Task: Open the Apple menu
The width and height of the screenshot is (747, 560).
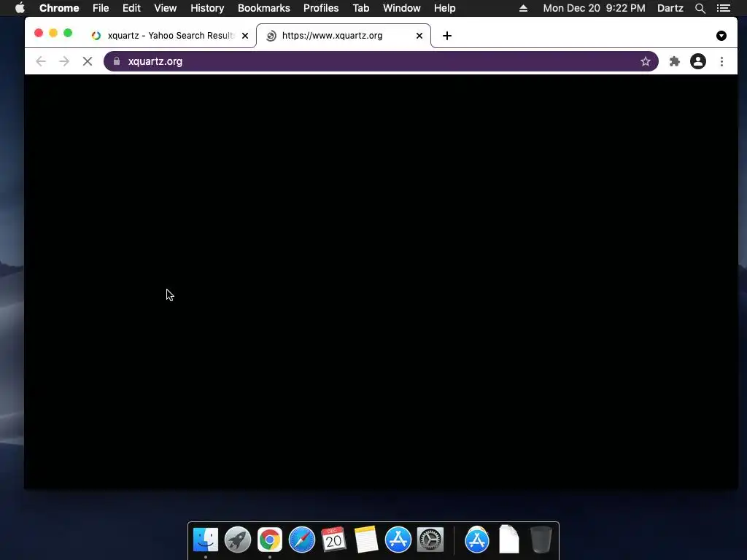Action: point(20,8)
